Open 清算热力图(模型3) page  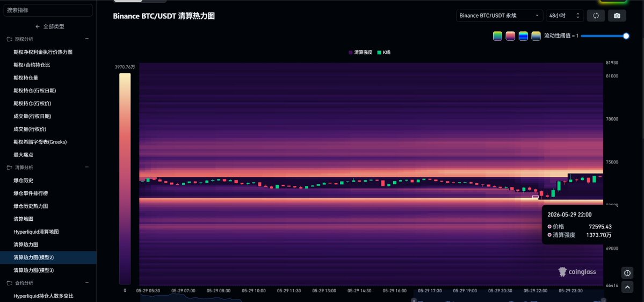pos(34,270)
